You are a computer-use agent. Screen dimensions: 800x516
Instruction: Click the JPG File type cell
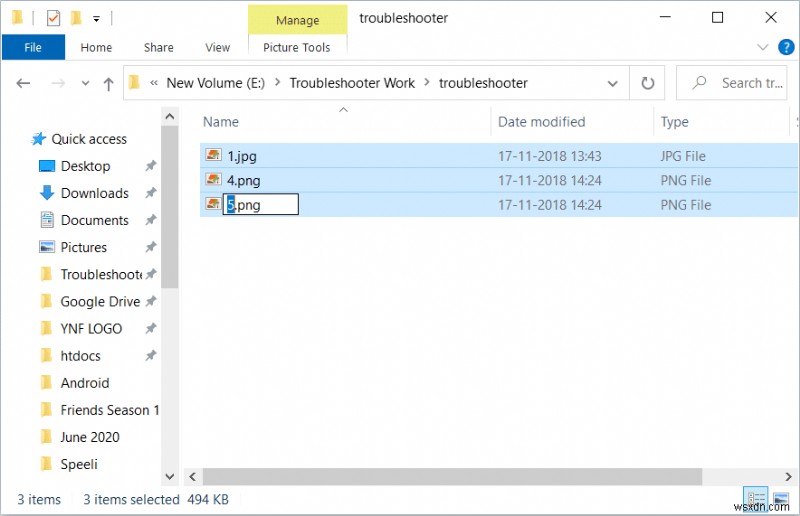[x=683, y=156]
